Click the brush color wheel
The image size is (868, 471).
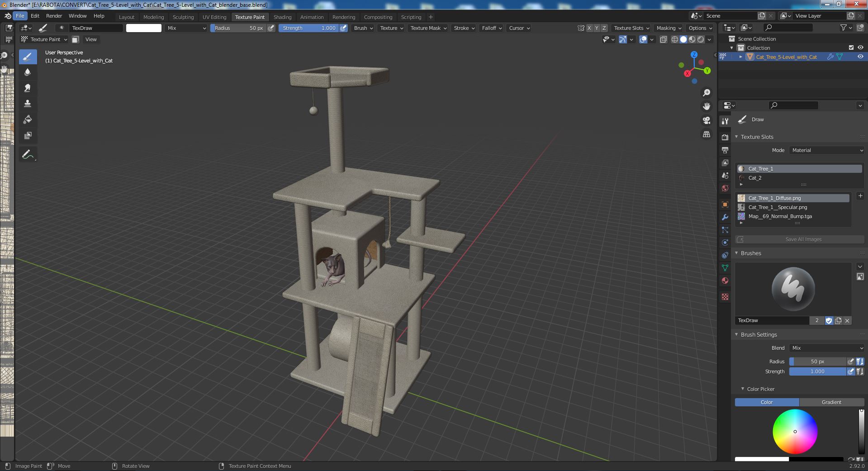[795, 432]
